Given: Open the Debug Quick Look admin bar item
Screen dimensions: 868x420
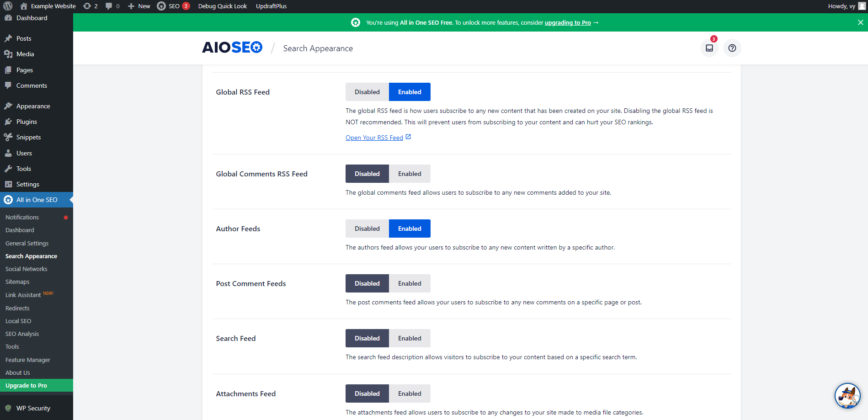Looking at the screenshot, I should (x=223, y=6).
